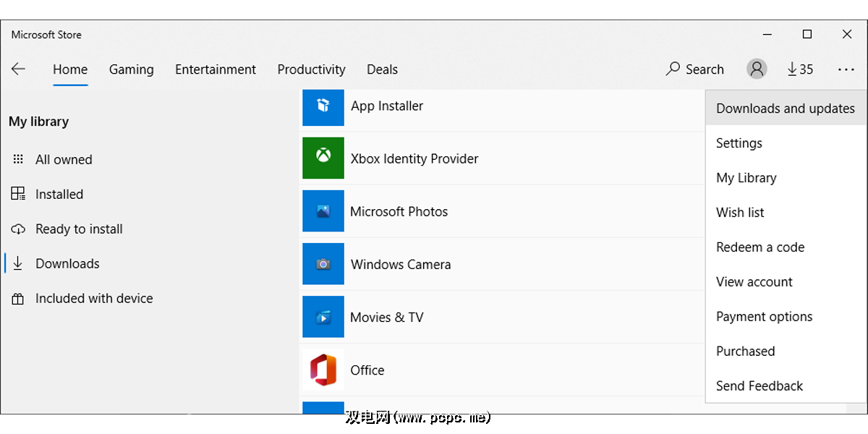The width and height of the screenshot is (868, 434).
Task: Select Downloads and updates menu entry
Action: point(786,109)
